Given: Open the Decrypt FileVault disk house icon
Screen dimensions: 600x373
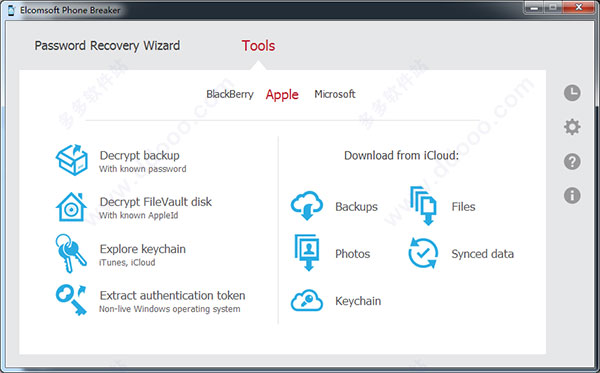Looking at the screenshot, I should tap(71, 207).
